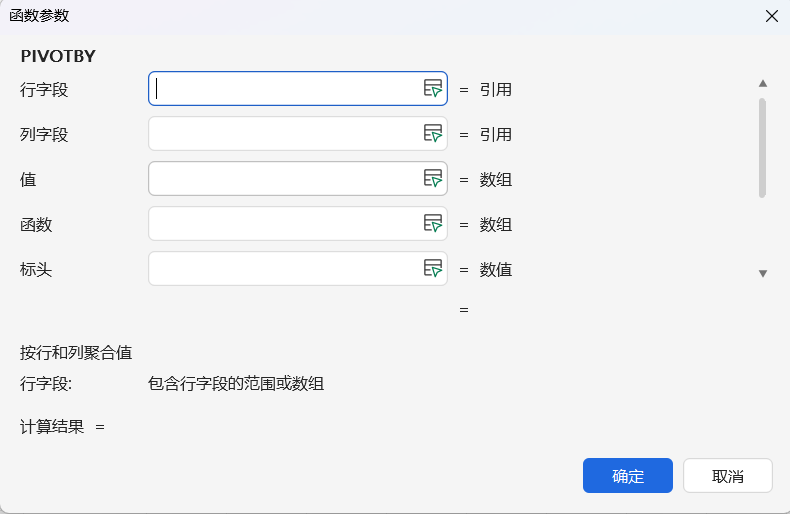Click the vertical scrollbar thumb
790x514 pixels.
point(762,146)
